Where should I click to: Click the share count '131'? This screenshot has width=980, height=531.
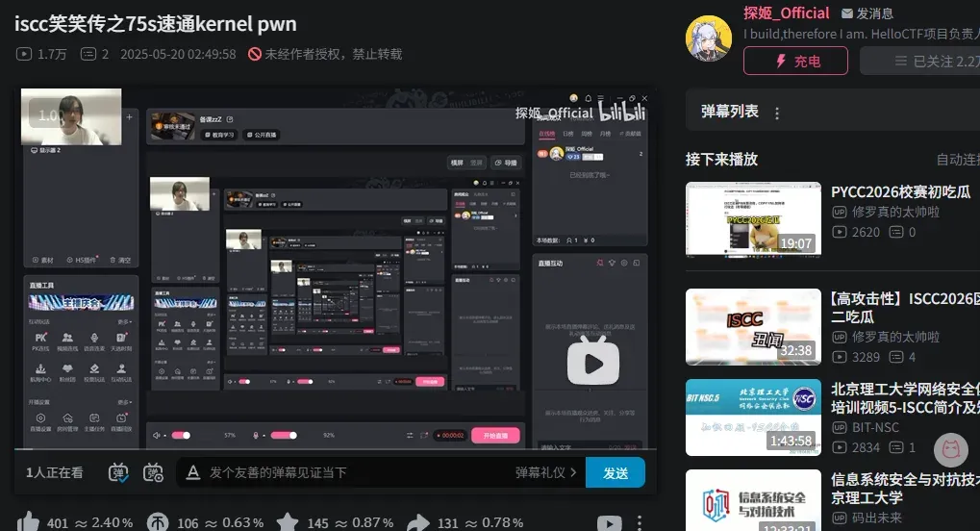[447, 523]
